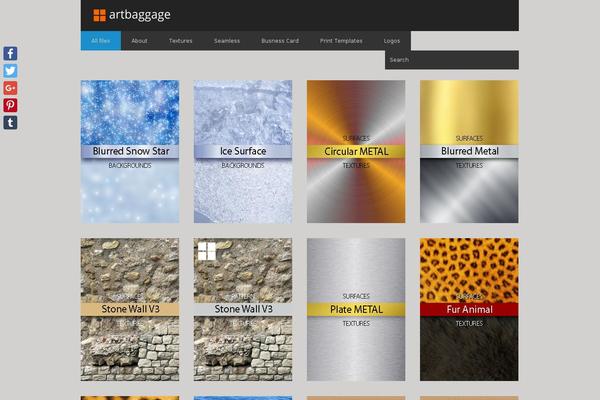This screenshot has width=600, height=400.
Task: Open the Blurred Snow Star backgrounds thumbnail
Action: [130, 152]
